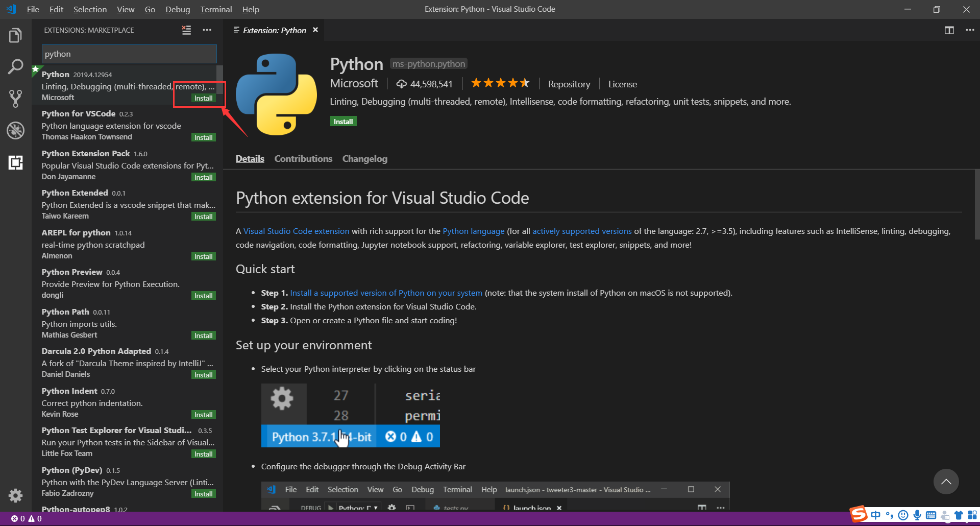Open the Search view in activity bar
This screenshot has width=980, height=526.
[x=15, y=66]
